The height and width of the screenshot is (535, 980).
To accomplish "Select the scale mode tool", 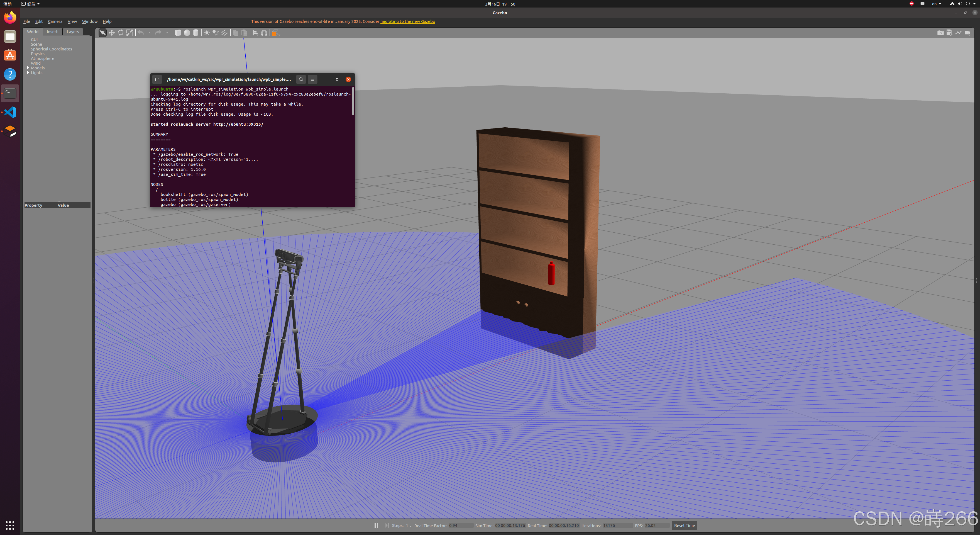I will pos(130,33).
